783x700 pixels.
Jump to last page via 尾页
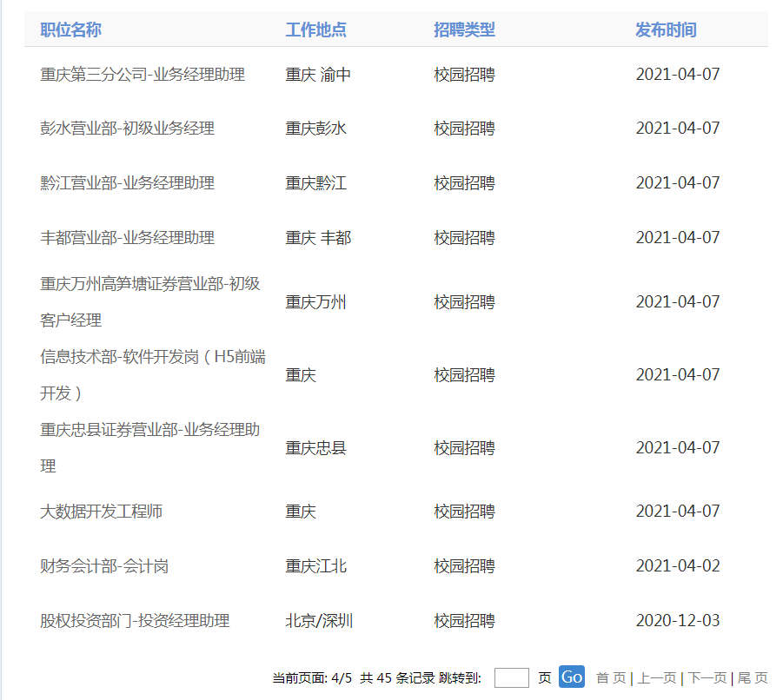tap(753, 678)
